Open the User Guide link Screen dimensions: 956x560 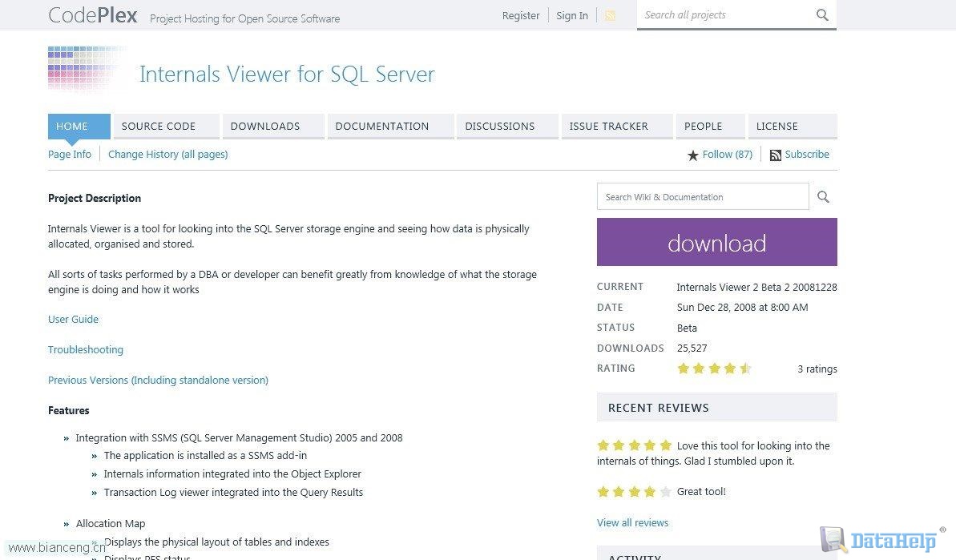(73, 319)
